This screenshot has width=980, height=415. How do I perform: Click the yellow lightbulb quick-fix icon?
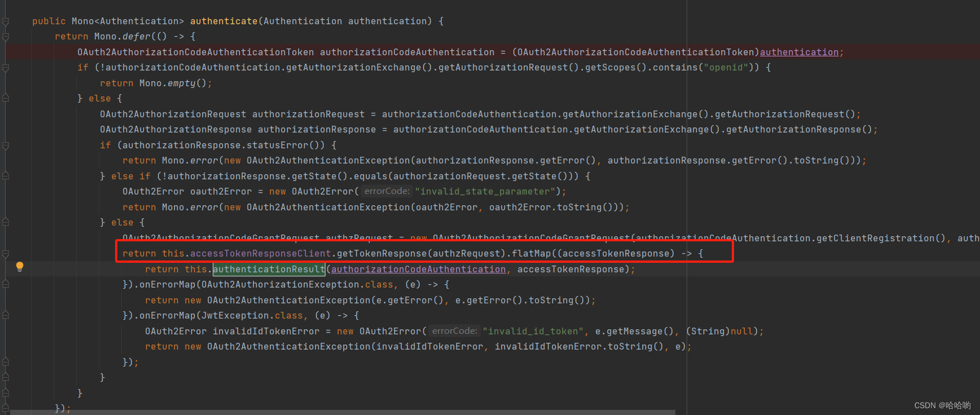[20, 266]
